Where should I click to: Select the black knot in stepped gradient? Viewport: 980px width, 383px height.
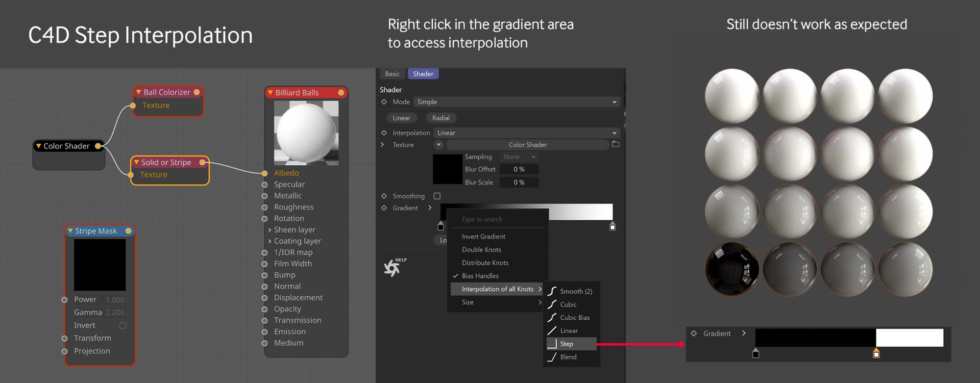coord(756,354)
